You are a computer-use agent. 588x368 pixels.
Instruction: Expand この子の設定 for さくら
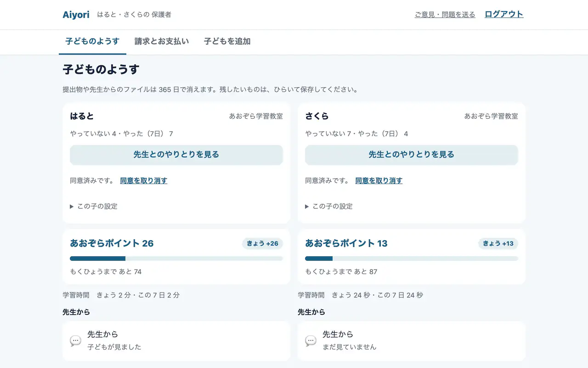(329, 207)
